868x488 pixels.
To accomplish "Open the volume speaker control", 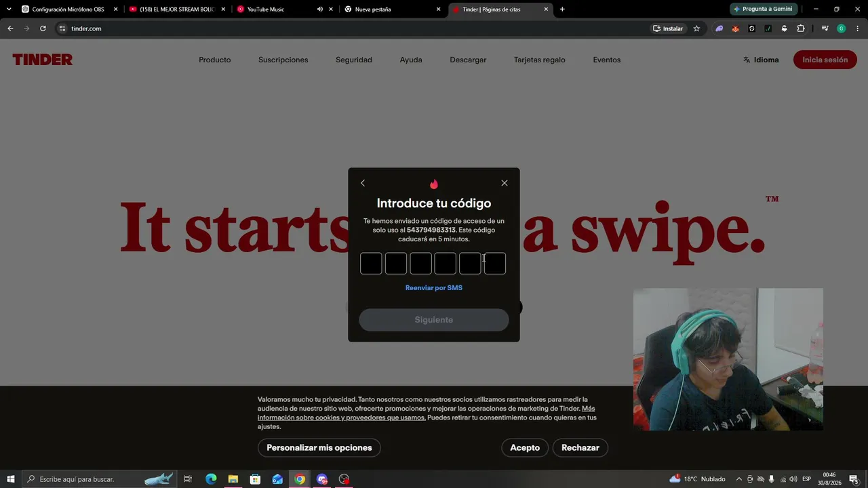I will point(793,479).
